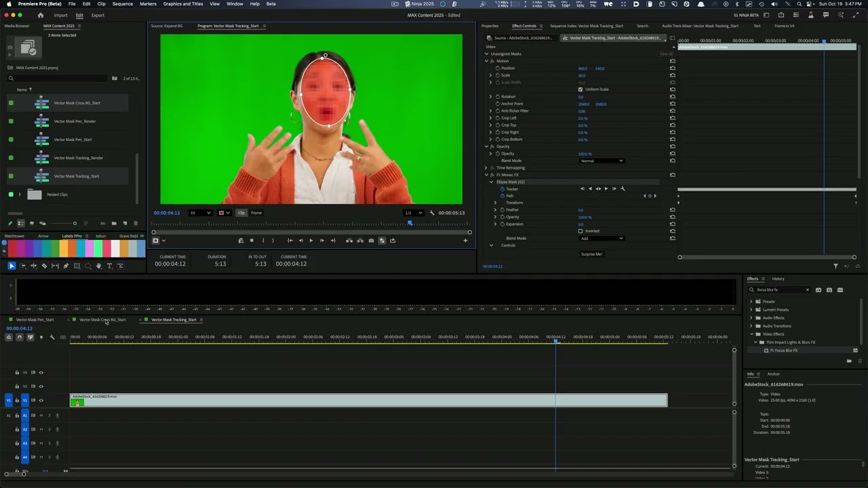
Task: Select the Type tool
Action: pos(109,266)
